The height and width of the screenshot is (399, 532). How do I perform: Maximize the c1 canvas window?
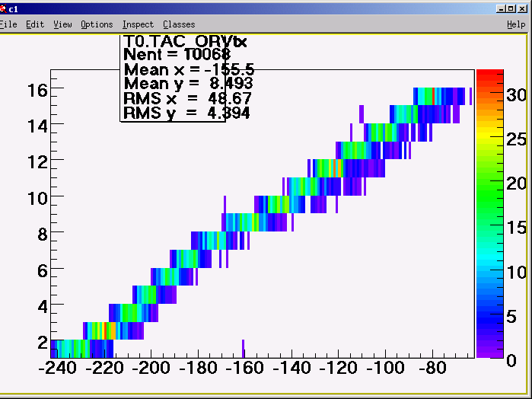pos(511,9)
